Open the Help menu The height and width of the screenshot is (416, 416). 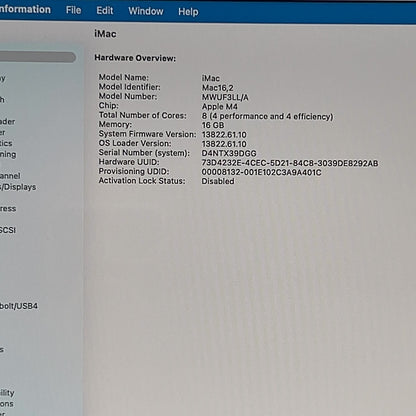click(188, 12)
